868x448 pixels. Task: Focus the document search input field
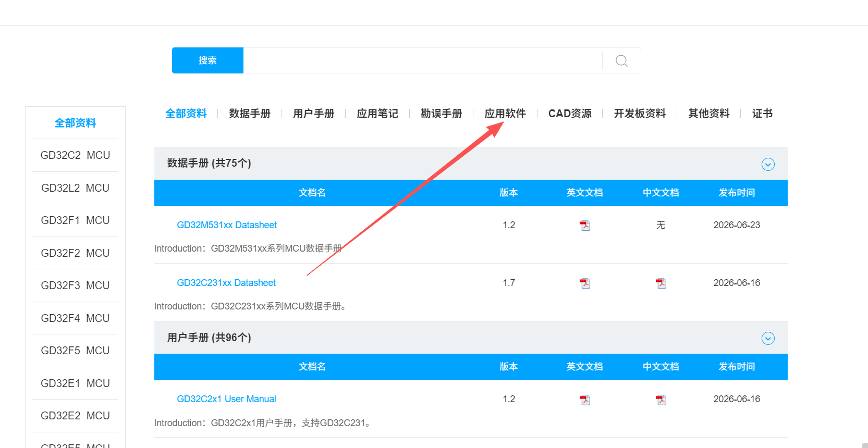423,60
